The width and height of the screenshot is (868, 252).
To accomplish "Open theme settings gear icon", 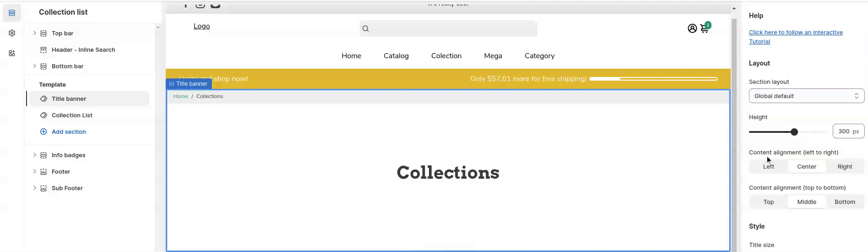I will pyautogui.click(x=12, y=33).
